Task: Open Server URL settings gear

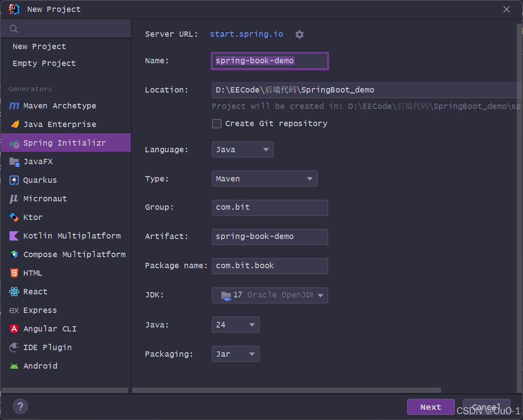Action: pos(300,35)
